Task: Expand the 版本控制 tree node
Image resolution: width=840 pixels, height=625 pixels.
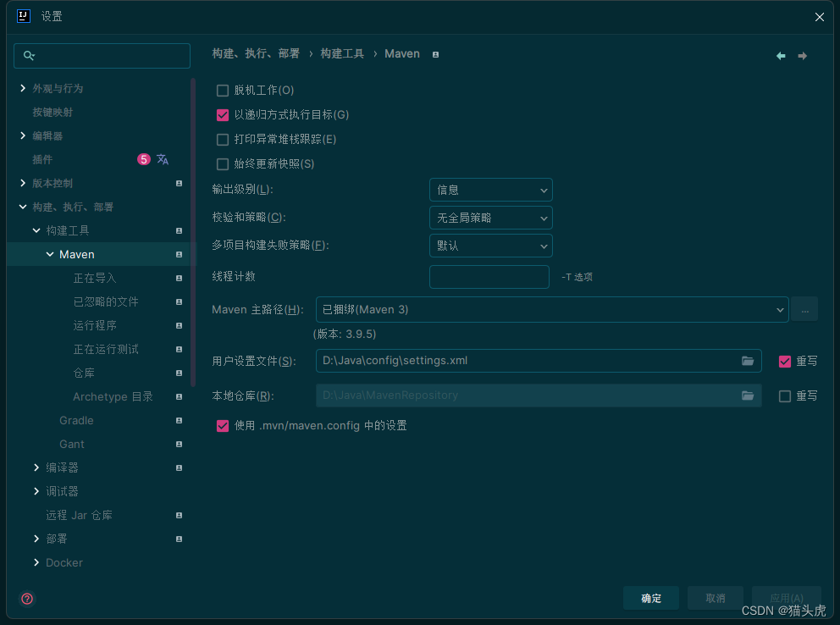Action: pyautogui.click(x=23, y=183)
